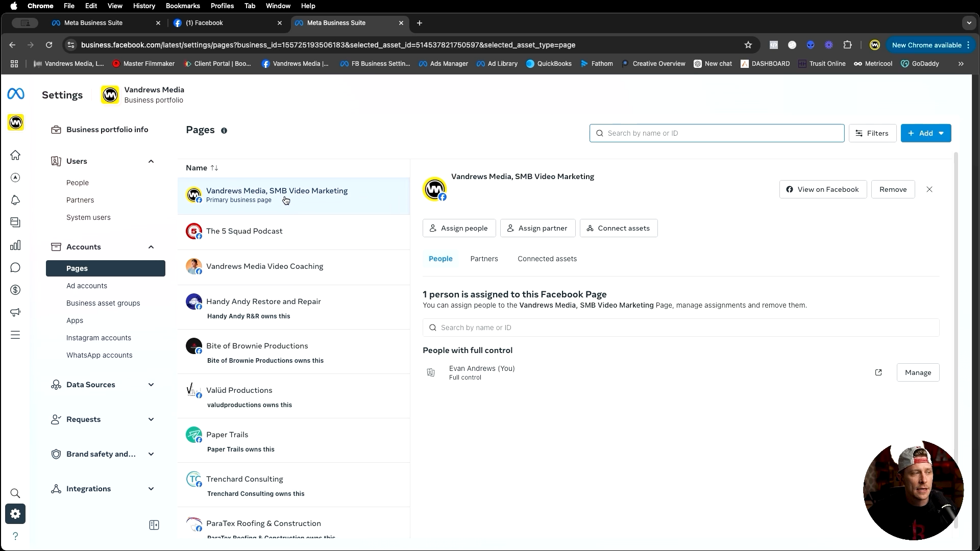This screenshot has width=980, height=551.
Task: Expand Brand safety and suitability section
Action: click(x=151, y=454)
